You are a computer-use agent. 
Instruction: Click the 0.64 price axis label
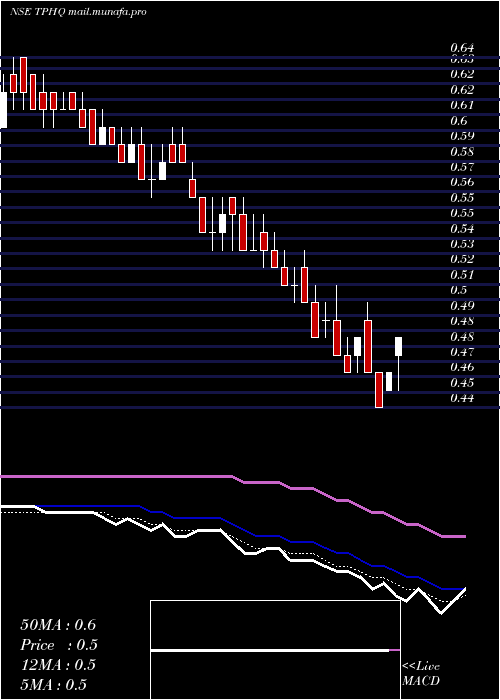(x=462, y=47)
